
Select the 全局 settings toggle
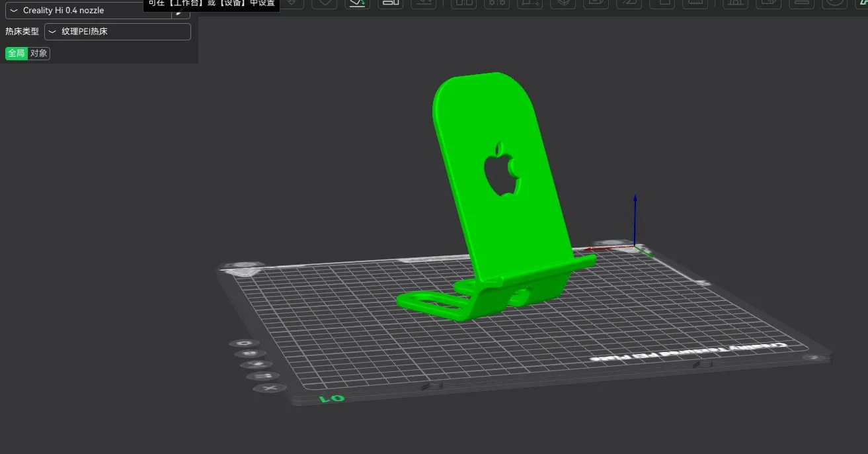[17, 54]
